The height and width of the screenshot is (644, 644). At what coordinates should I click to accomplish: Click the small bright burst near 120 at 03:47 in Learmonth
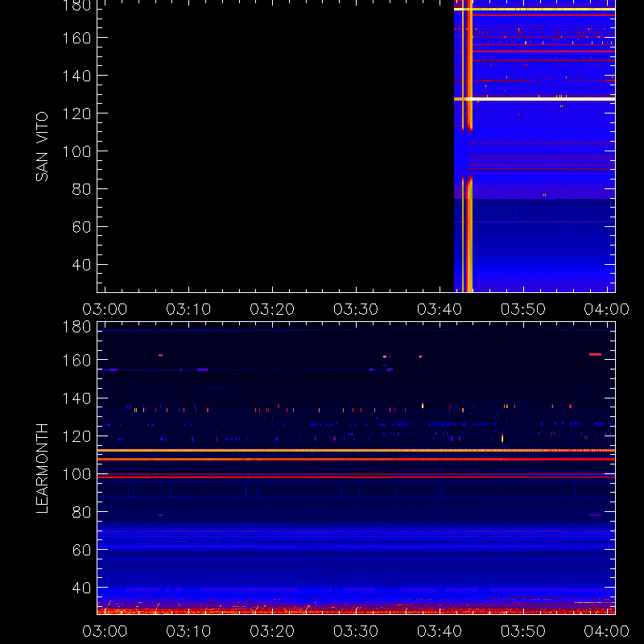[502, 438]
